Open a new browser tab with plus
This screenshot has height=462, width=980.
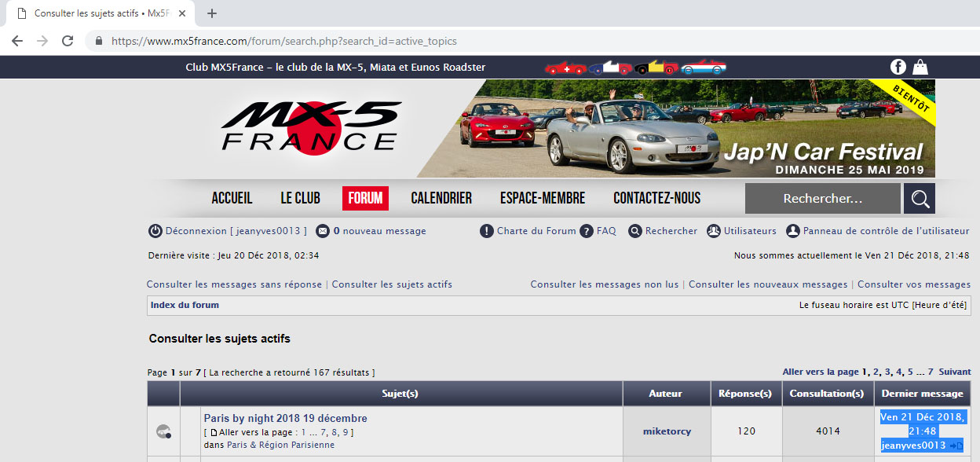pyautogui.click(x=211, y=13)
